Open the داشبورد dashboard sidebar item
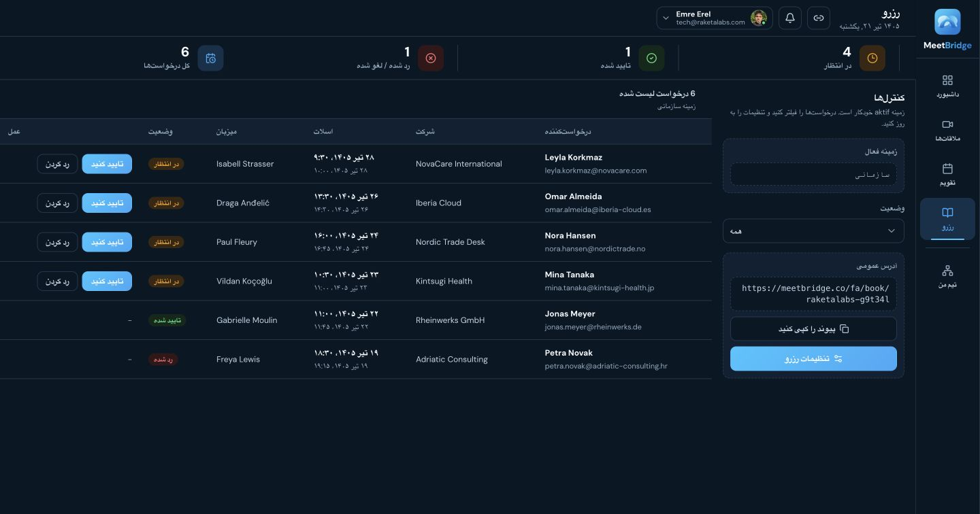The height and width of the screenshot is (514, 980). (947, 86)
